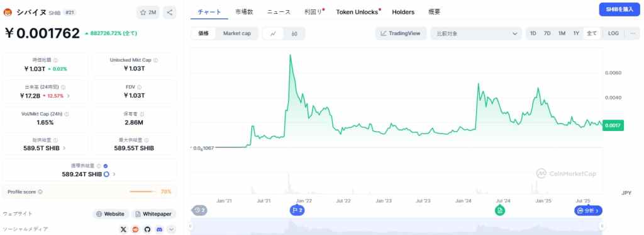Click info icon next to Profile score
This screenshot has height=235, width=644.
pyautogui.click(x=40, y=192)
